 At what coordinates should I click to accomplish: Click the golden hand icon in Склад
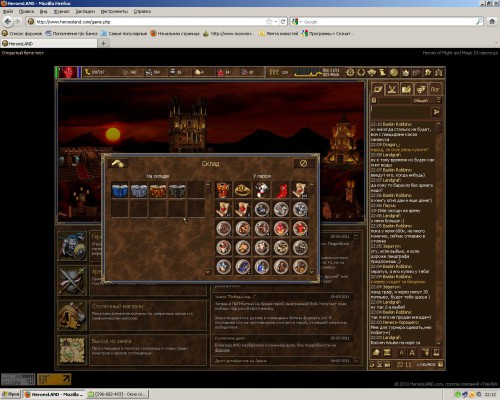coord(118,163)
